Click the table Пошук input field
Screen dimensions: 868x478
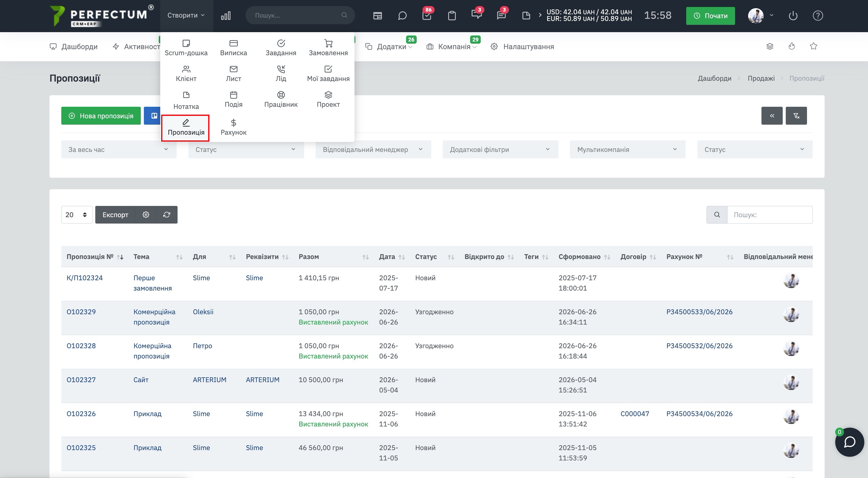[x=770, y=215]
